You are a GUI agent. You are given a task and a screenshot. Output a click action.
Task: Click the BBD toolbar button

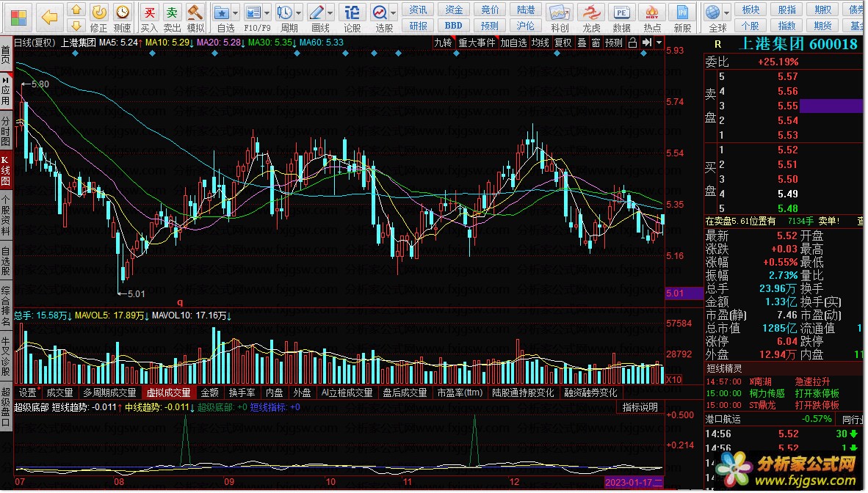[x=453, y=26]
